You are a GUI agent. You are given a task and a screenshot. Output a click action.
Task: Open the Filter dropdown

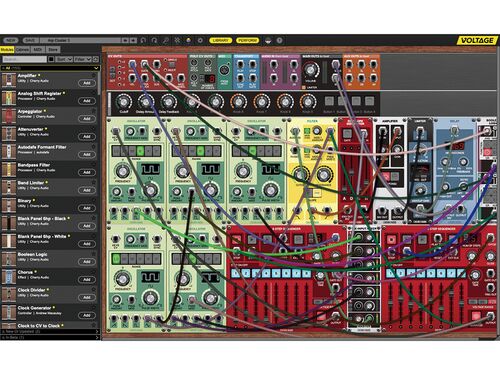82,59
